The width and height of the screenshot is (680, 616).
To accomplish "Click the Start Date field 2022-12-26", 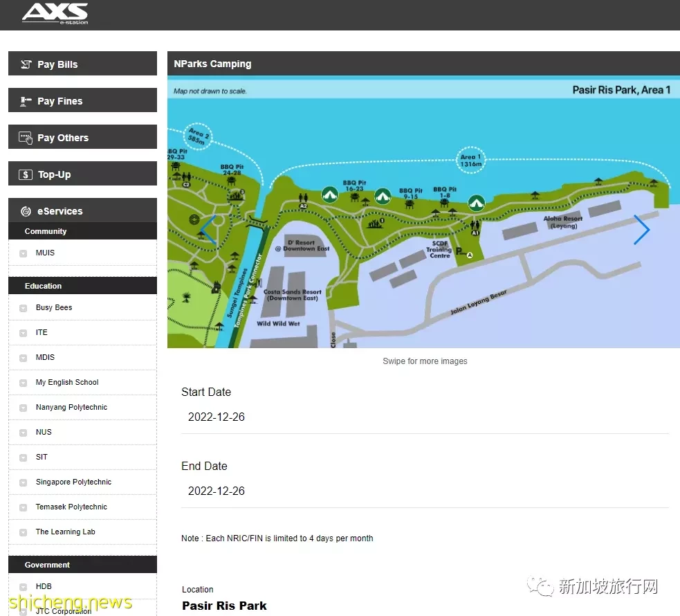I will click(425, 417).
